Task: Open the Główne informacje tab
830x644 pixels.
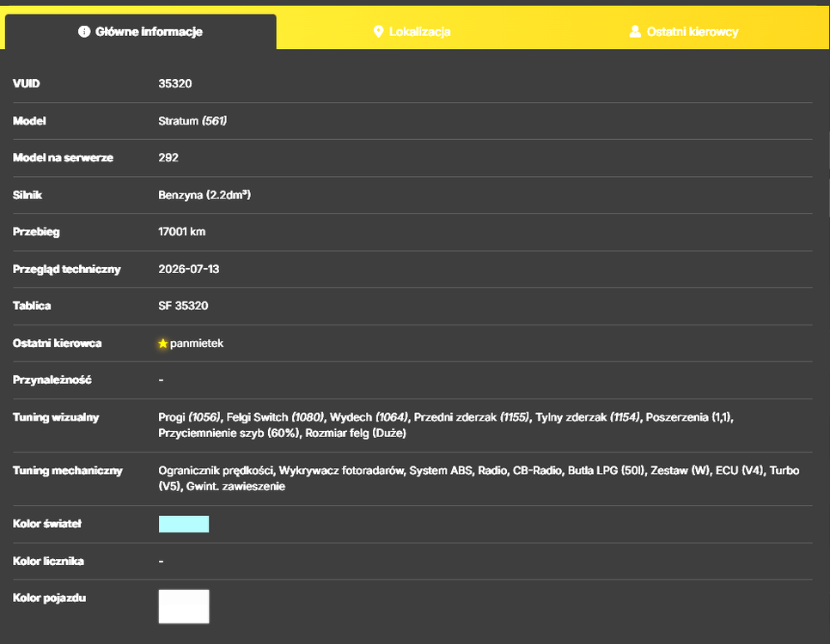Action: (x=141, y=32)
